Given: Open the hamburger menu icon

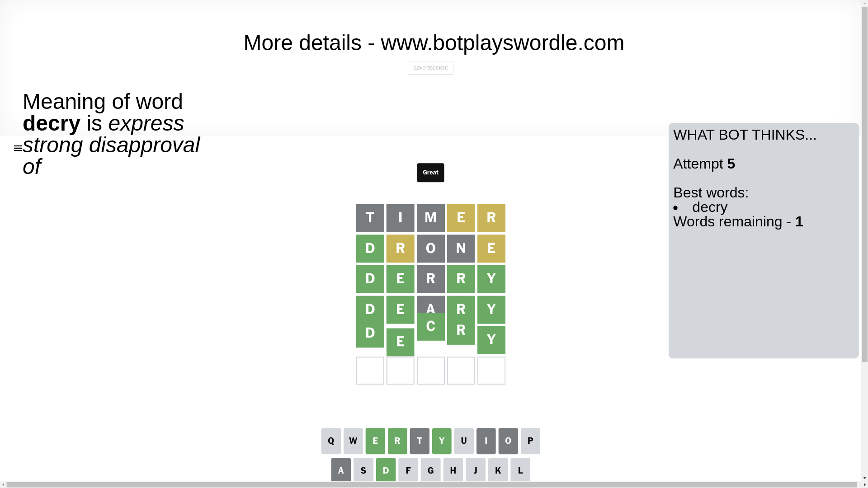Looking at the screenshot, I should coord(18,148).
